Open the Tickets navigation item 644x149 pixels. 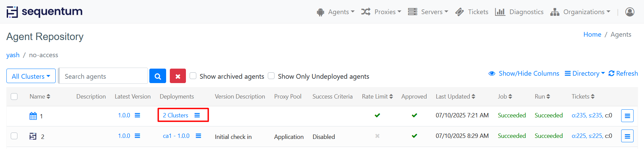(x=472, y=12)
